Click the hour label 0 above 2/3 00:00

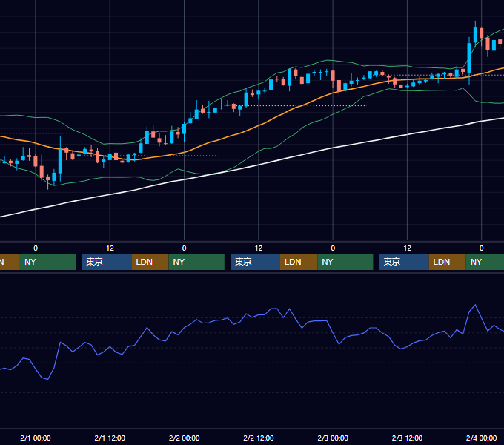333,248
